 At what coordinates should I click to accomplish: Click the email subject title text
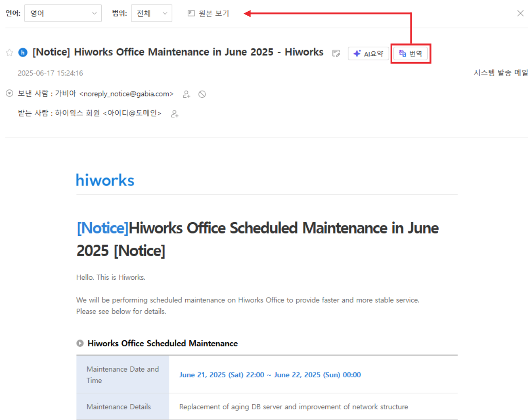point(178,52)
